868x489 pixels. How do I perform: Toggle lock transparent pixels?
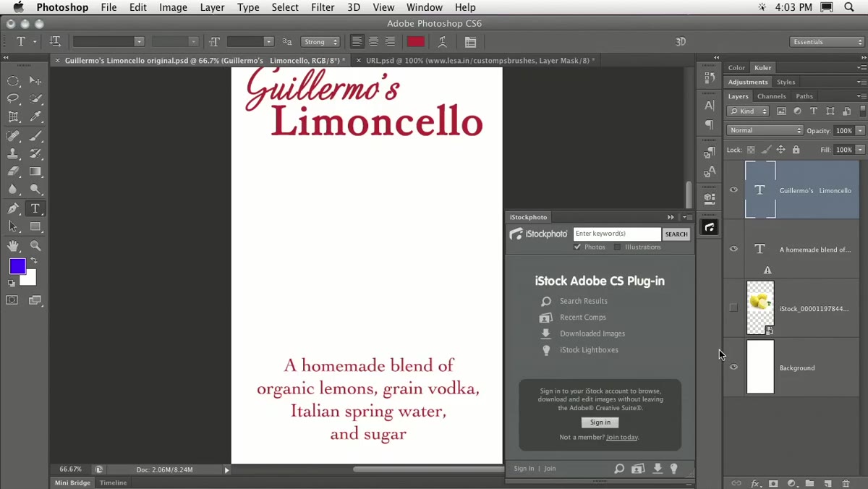tap(751, 150)
